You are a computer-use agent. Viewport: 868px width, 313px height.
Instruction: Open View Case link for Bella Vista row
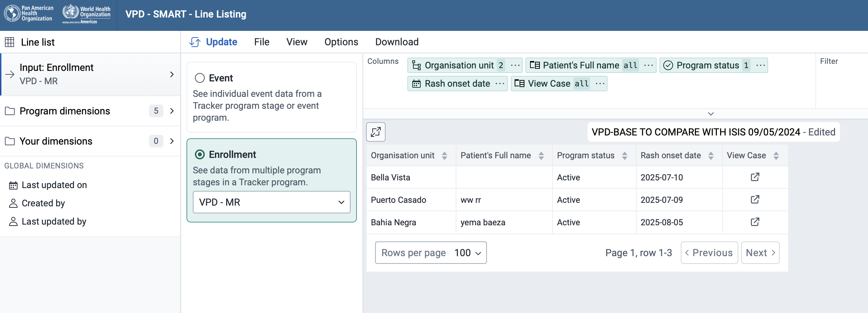coord(755,177)
